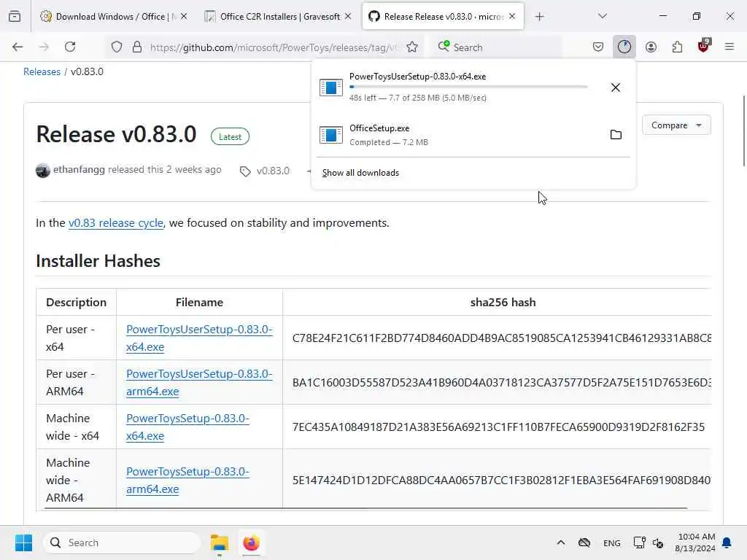
Task: Click the sha256 hash column header
Action: (503, 303)
